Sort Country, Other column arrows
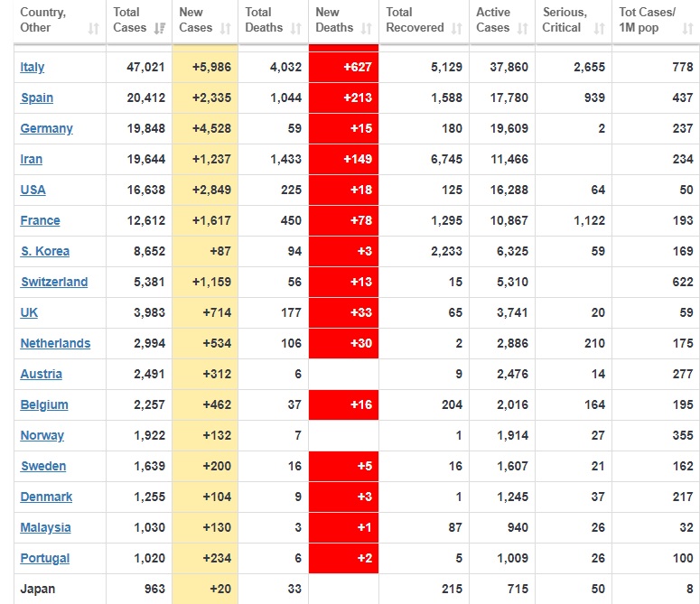Viewport: 700px width, 604px height. [93, 29]
